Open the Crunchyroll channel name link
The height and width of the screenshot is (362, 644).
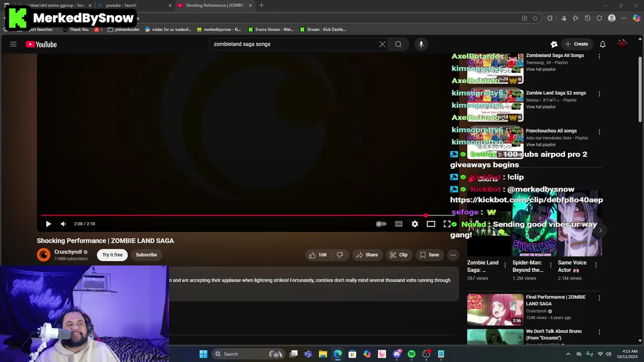point(68,252)
